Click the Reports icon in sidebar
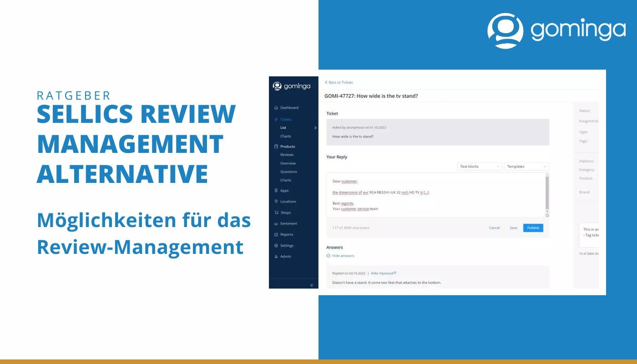Image resolution: width=637 pixels, height=364 pixels. (276, 235)
